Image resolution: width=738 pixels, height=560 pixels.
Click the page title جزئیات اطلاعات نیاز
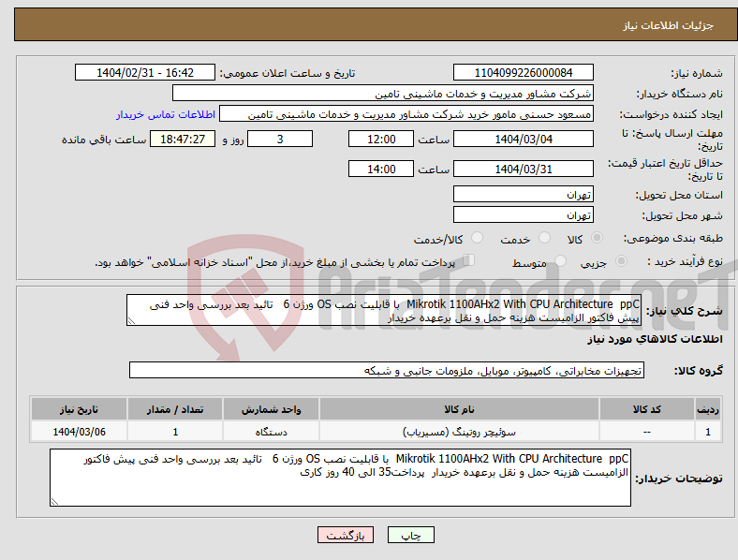(x=669, y=25)
